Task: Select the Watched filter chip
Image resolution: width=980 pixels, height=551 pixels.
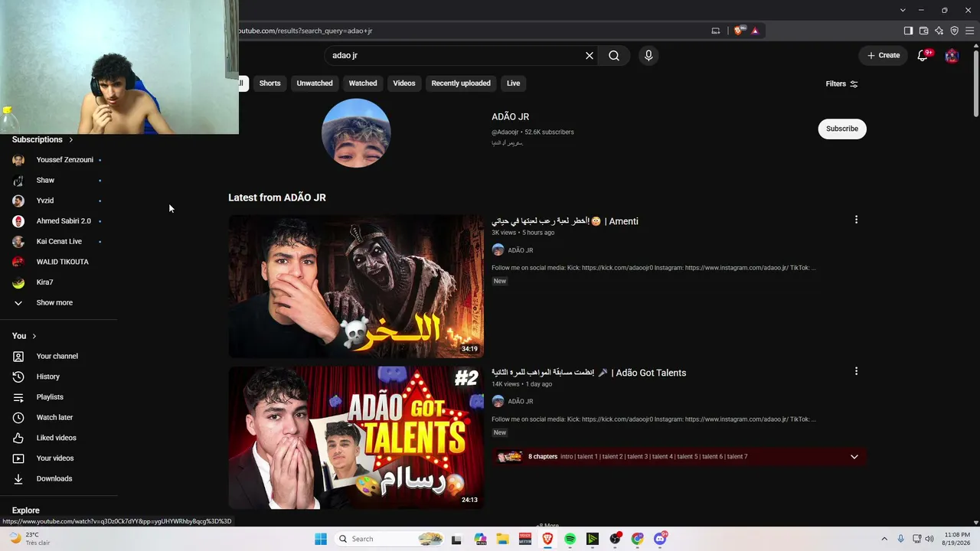Action: [x=363, y=83]
